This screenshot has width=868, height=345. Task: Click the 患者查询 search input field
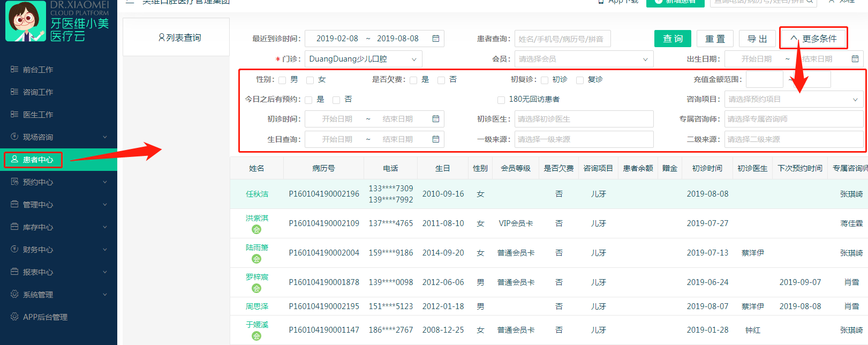[562, 39]
